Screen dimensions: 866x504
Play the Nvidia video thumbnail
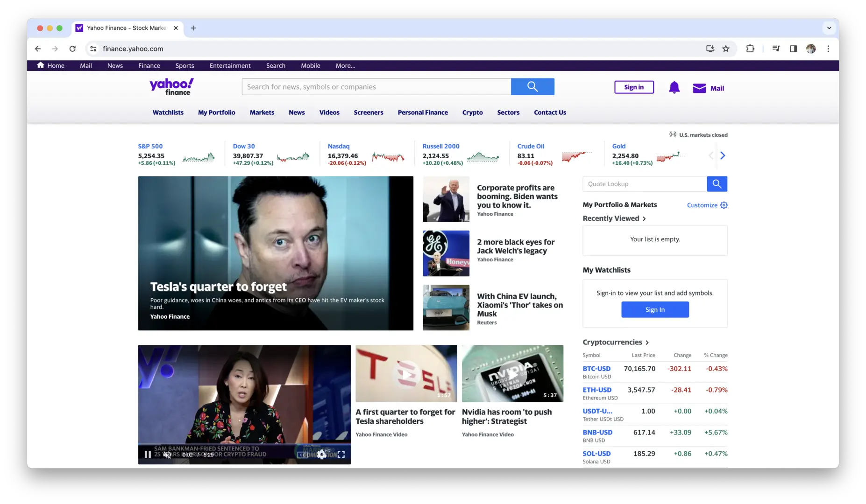click(512, 373)
